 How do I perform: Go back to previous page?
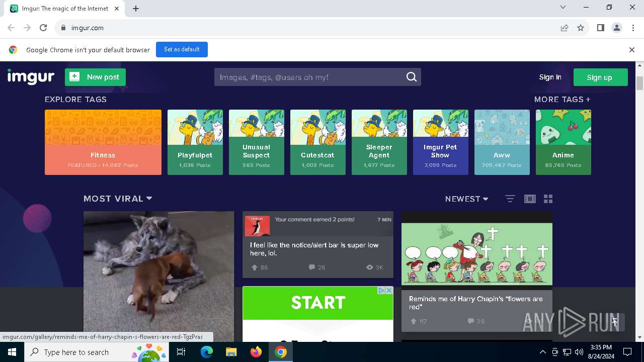pos(11,28)
